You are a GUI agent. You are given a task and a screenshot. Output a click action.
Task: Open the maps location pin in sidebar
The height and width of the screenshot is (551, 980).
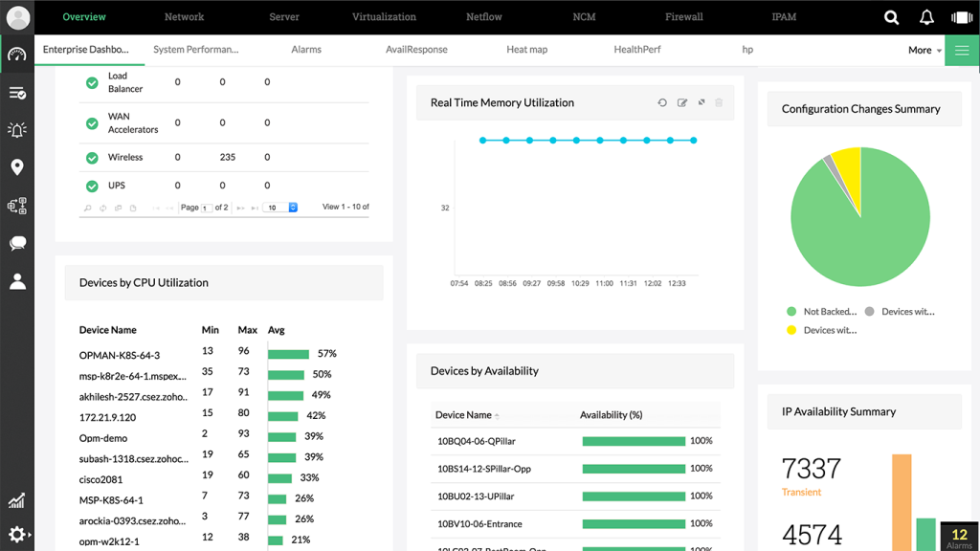[x=17, y=167]
